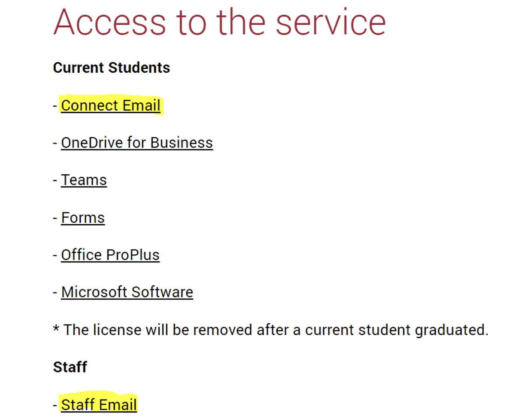The height and width of the screenshot is (420, 509).
Task: Open the OneDrive for Business link
Action: 137,143
